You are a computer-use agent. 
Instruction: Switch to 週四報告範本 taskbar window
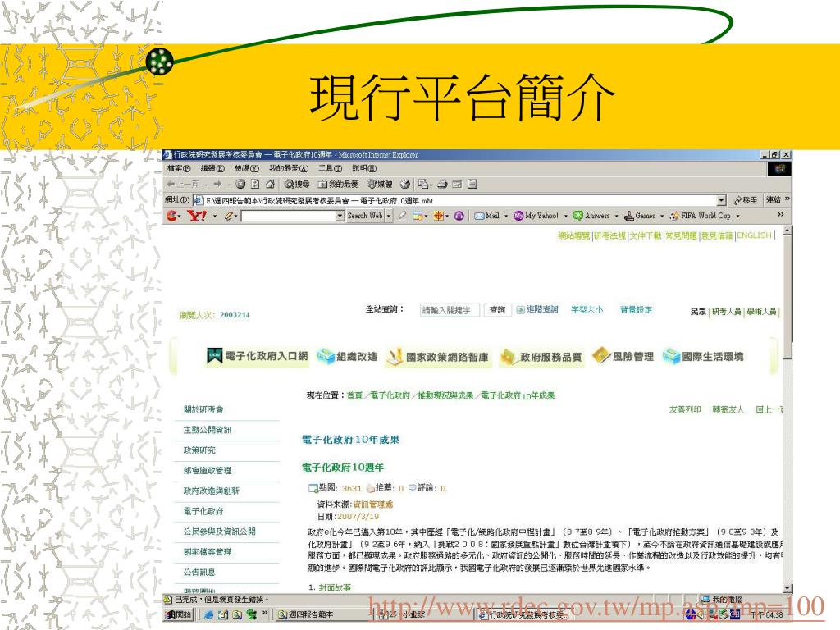coord(322,614)
